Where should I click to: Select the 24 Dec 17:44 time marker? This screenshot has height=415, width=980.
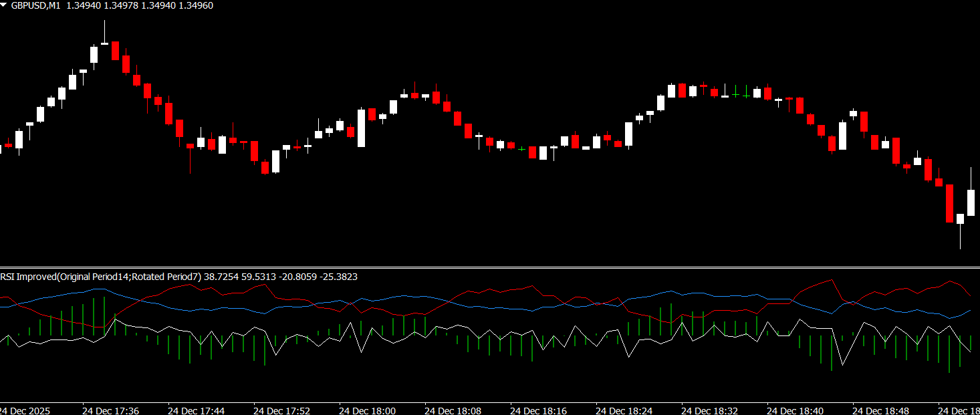pyautogui.click(x=196, y=410)
